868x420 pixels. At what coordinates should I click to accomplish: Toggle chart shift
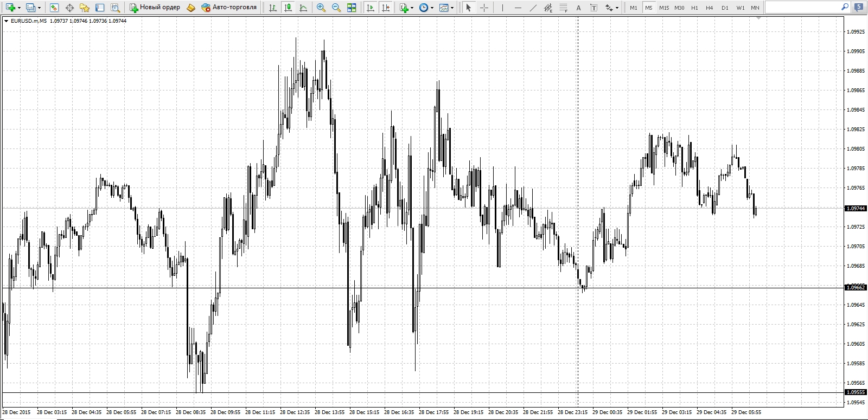(x=386, y=8)
